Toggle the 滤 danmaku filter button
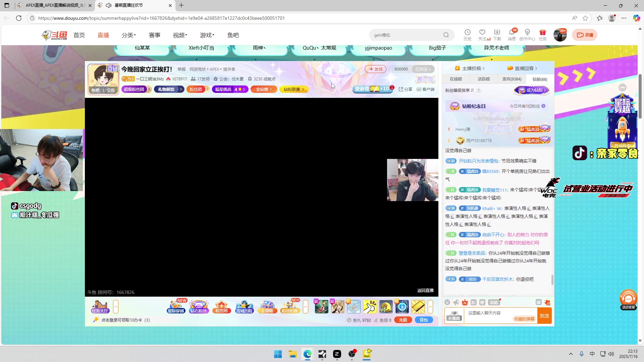The height and width of the screenshot is (362, 644). [539, 302]
